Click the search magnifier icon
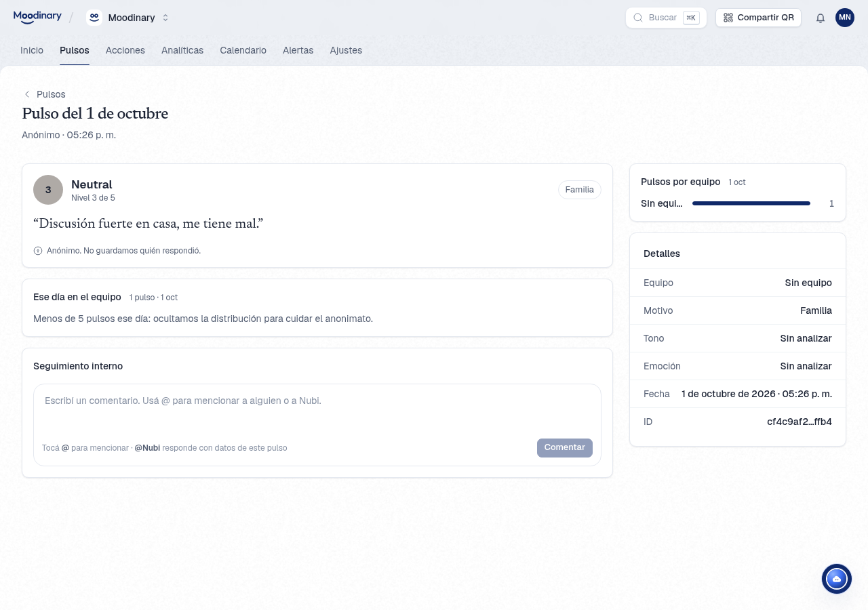Screen dimensions: 868x610 click(638, 18)
